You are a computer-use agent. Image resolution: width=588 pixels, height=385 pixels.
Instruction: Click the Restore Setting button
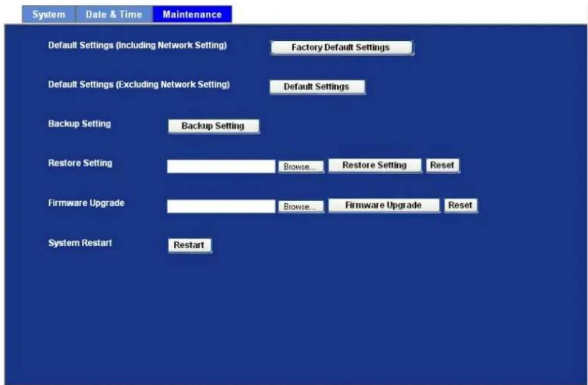coord(375,165)
